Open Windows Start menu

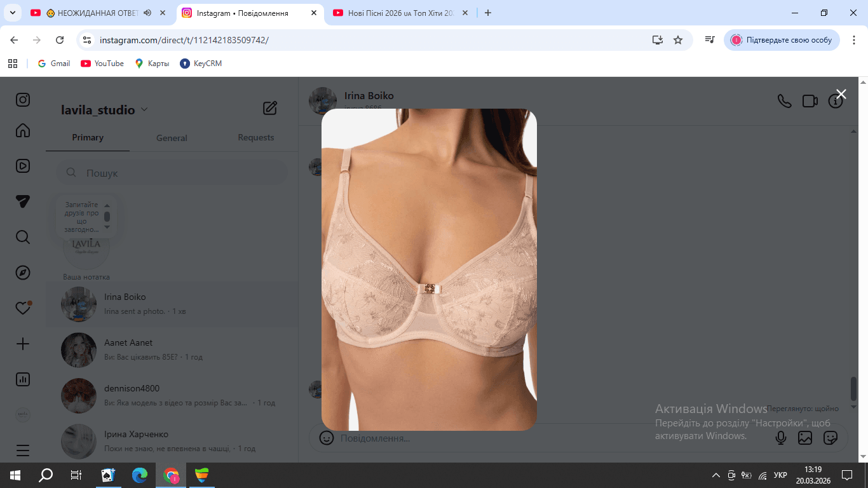coord(15,475)
